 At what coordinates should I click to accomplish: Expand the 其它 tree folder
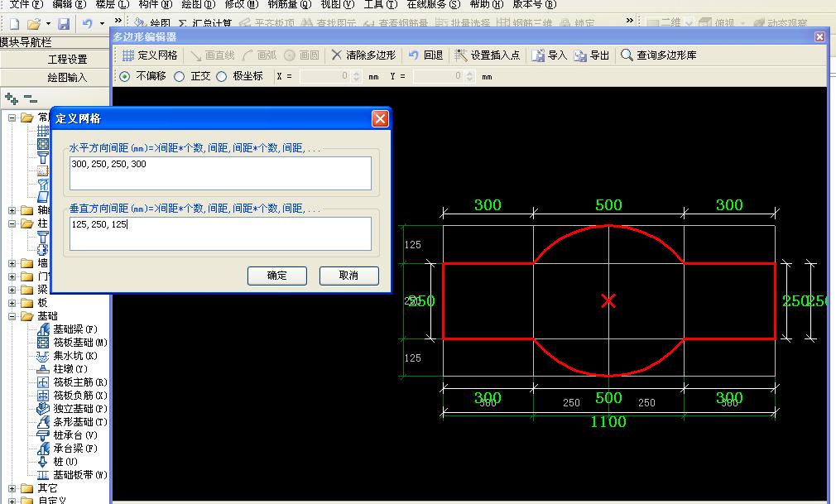[13, 488]
